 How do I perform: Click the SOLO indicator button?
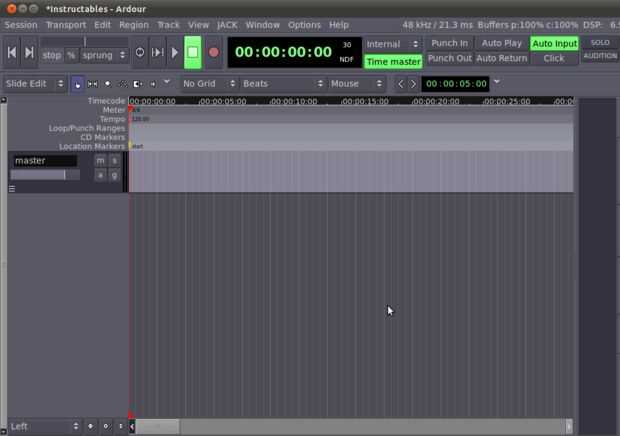[x=600, y=43]
